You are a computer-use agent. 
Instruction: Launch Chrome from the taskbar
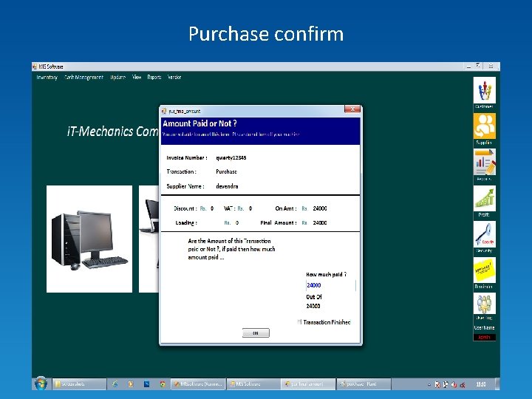click(x=163, y=384)
